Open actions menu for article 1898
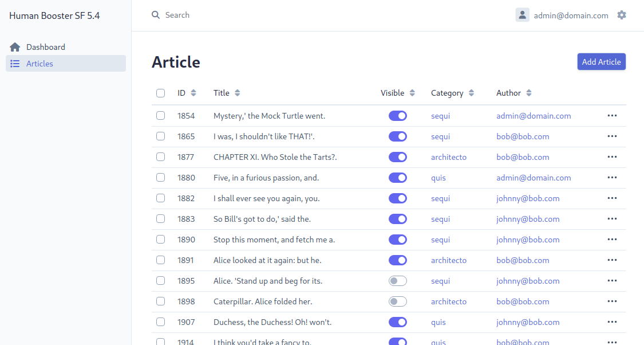The image size is (644, 345). point(612,301)
